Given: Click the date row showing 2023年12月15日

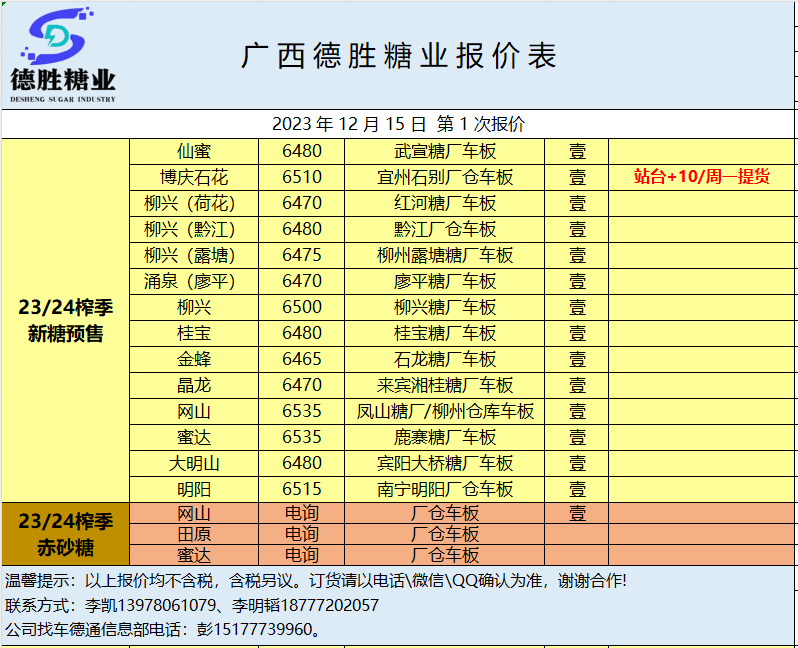Looking at the screenshot, I should click(x=398, y=124).
